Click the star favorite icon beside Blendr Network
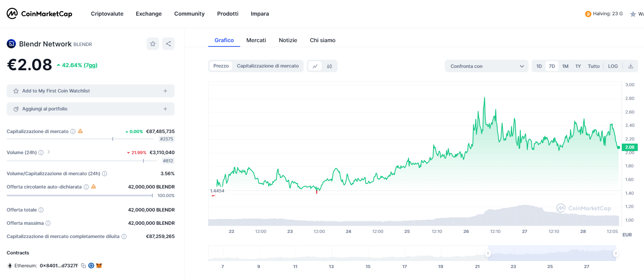 click(x=153, y=44)
